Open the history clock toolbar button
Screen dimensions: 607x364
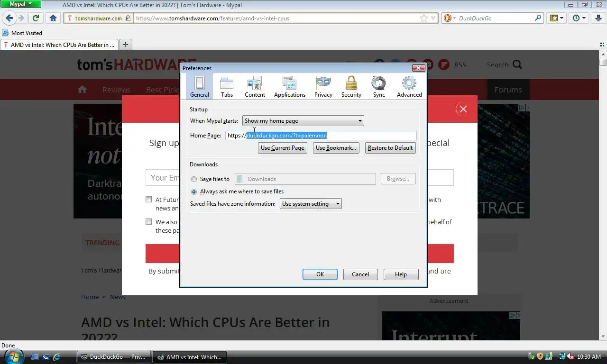coord(579,18)
